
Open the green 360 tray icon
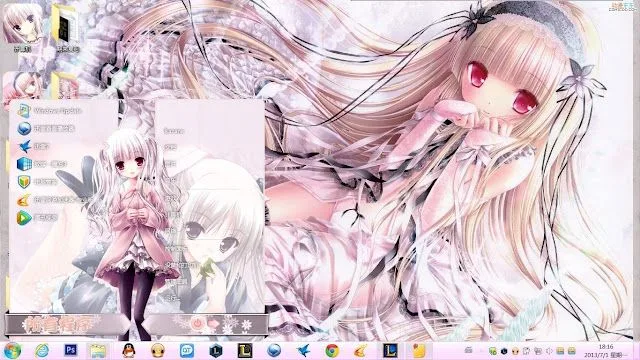(x=493, y=351)
